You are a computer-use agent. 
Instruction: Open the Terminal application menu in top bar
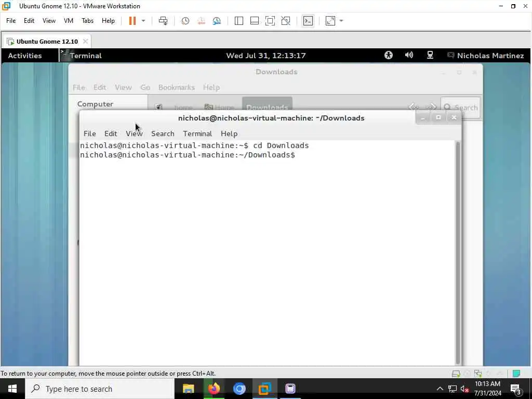coord(82,56)
